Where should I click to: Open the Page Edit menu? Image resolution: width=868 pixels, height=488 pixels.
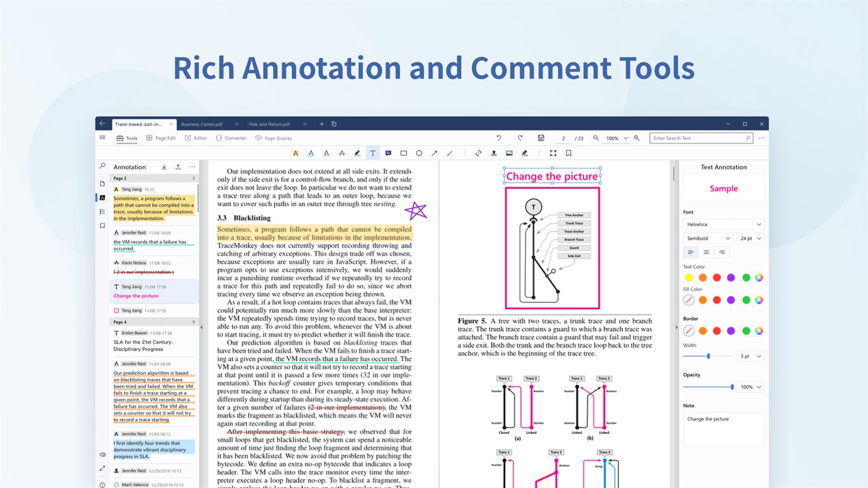(161, 138)
